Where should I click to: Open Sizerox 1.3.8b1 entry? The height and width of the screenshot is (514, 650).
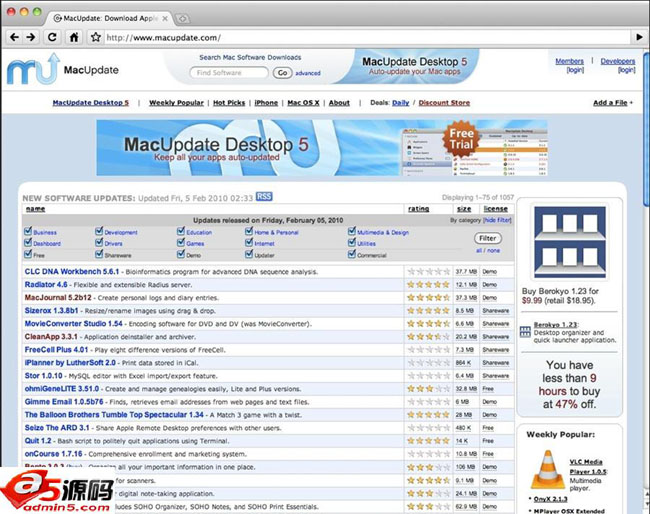click(51, 310)
